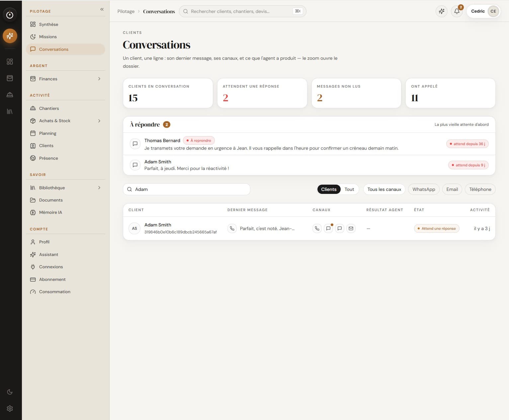Collapse the sidebar with the double chevron
This screenshot has height=420, width=509.
pyautogui.click(x=102, y=9)
